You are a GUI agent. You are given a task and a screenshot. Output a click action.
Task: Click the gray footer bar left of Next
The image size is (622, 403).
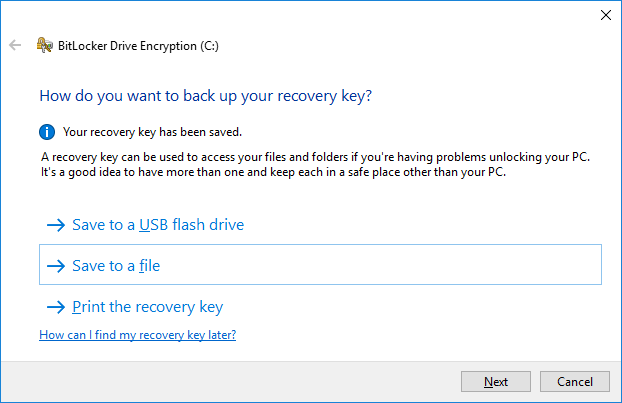(230, 382)
